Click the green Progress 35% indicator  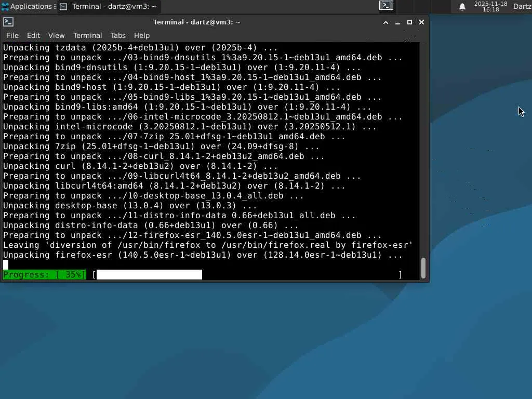click(45, 274)
